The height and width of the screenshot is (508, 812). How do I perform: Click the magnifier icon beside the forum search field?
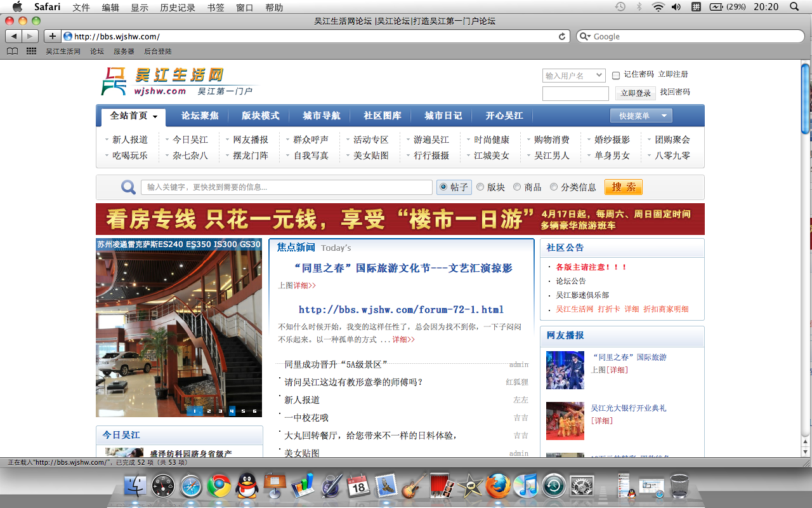[128, 187]
